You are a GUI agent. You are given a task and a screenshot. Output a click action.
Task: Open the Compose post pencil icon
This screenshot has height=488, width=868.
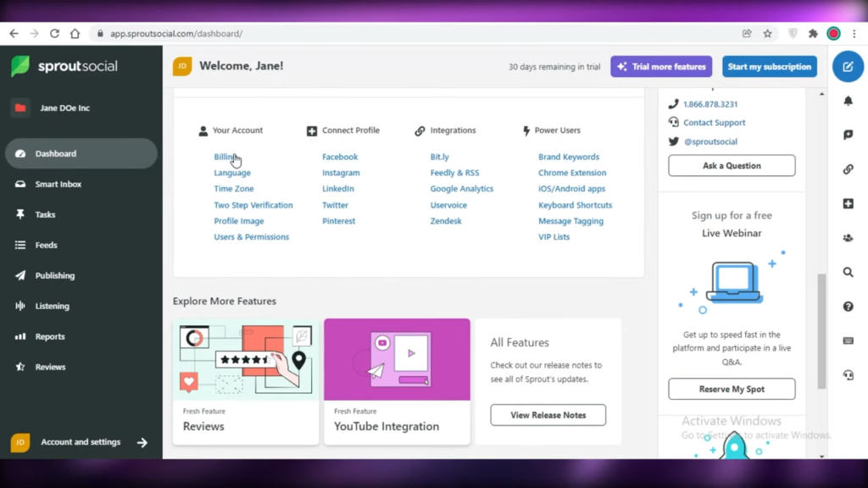pyautogui.click(x=848, y=66)
